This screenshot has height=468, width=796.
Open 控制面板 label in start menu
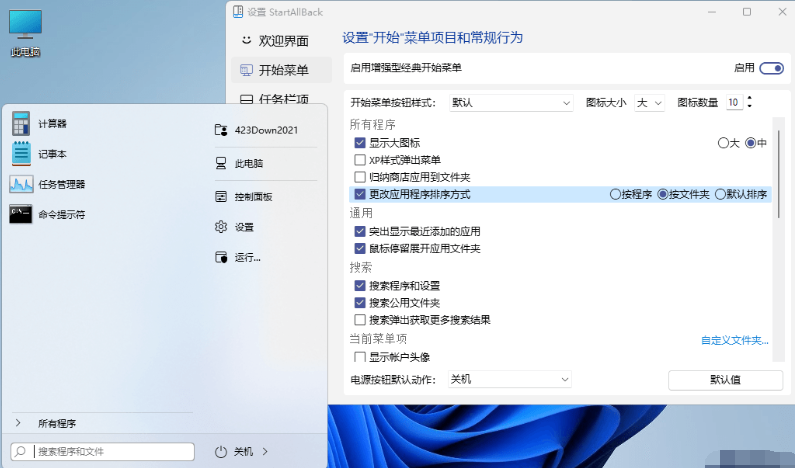(253, 197)
